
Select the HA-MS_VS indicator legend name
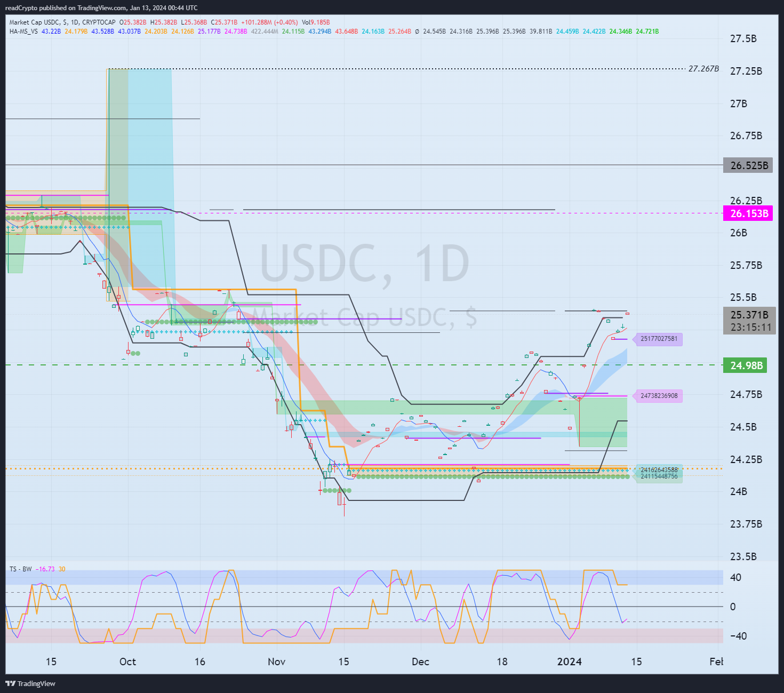click(23, 31)
